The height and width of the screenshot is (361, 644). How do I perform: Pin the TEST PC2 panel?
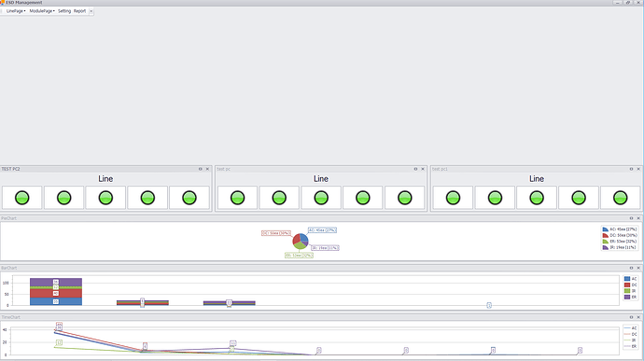tap(201, 169)
